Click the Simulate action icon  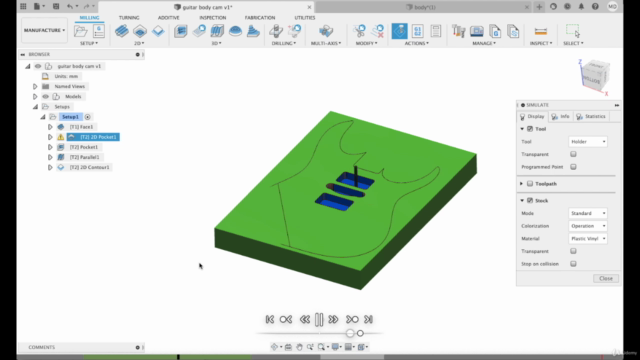pos(400,31)
